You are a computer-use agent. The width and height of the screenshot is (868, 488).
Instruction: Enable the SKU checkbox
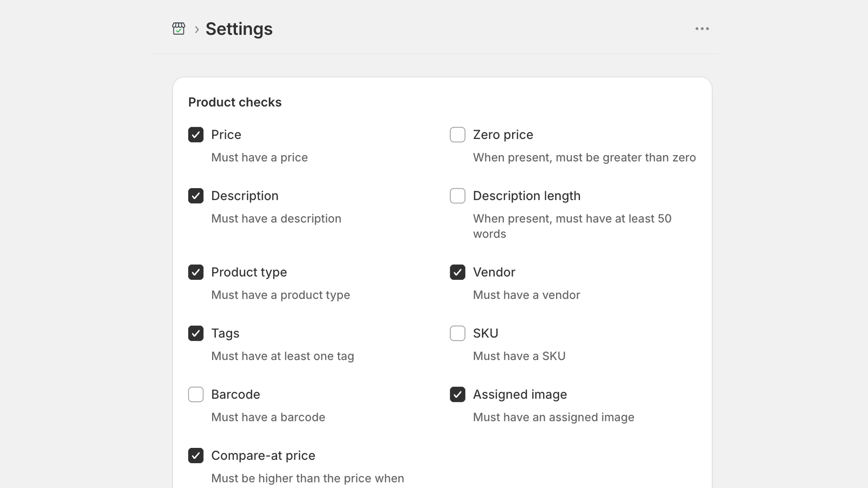(458, 333)
